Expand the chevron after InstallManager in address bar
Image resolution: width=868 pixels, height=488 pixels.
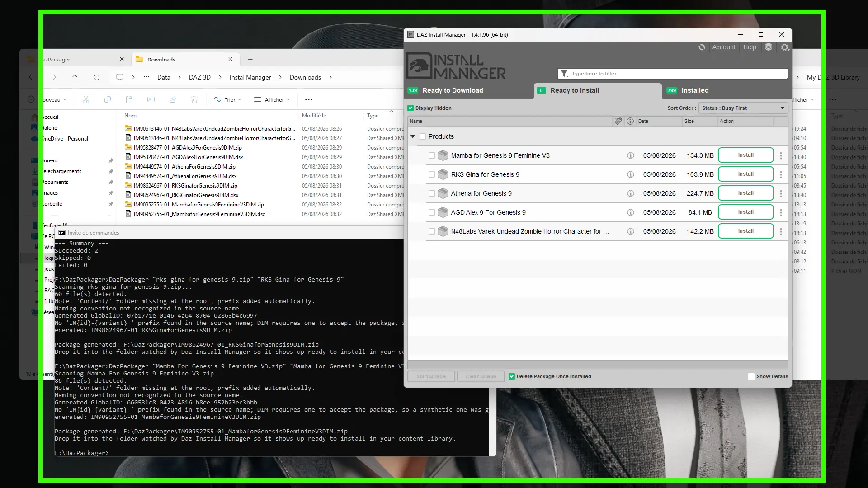tap(280, 77)
